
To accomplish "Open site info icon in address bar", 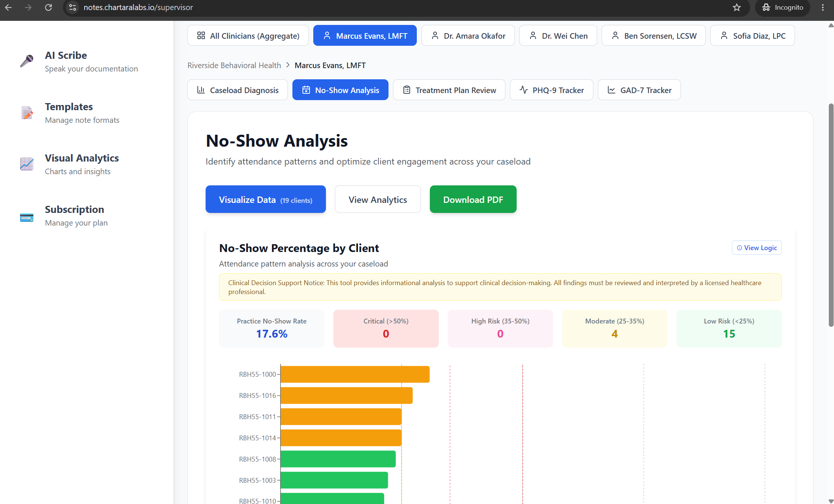I will [x=73, y=7].
